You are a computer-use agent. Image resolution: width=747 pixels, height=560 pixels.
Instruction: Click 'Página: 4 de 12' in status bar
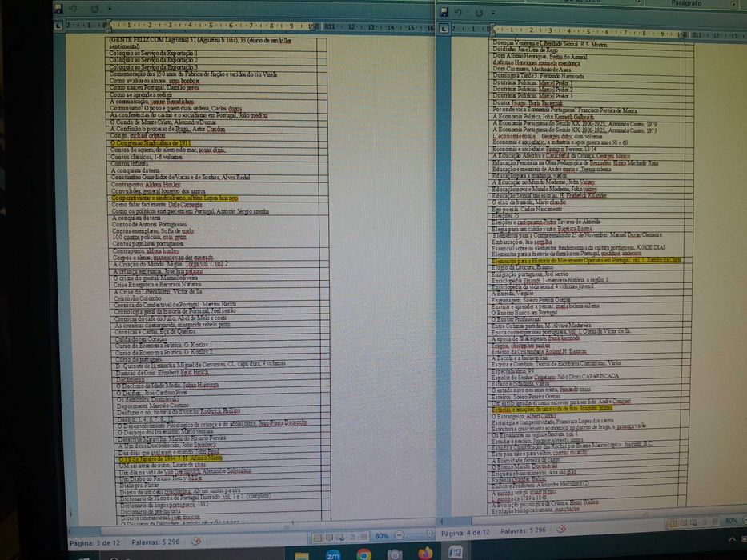[465, 532]
